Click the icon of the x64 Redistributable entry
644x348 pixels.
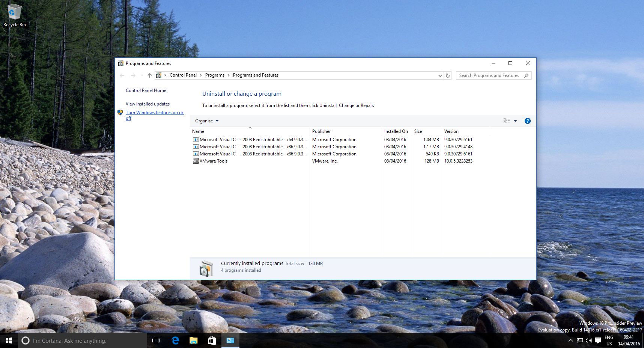(196, 139)
